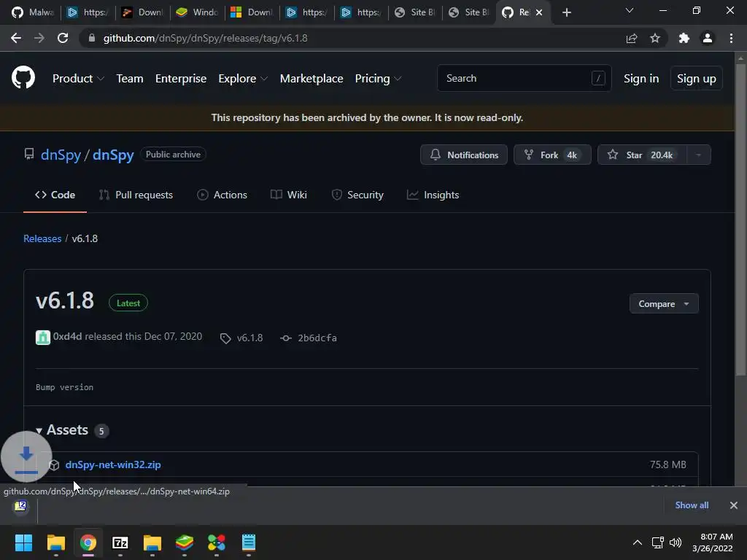Open 7-Zip from the taskbar

click(120, 542)
